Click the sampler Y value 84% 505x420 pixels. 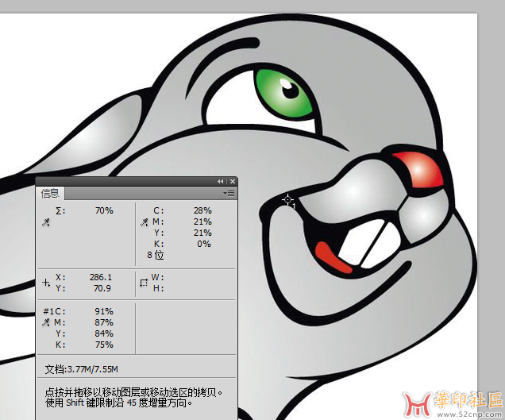coord(104,333)
